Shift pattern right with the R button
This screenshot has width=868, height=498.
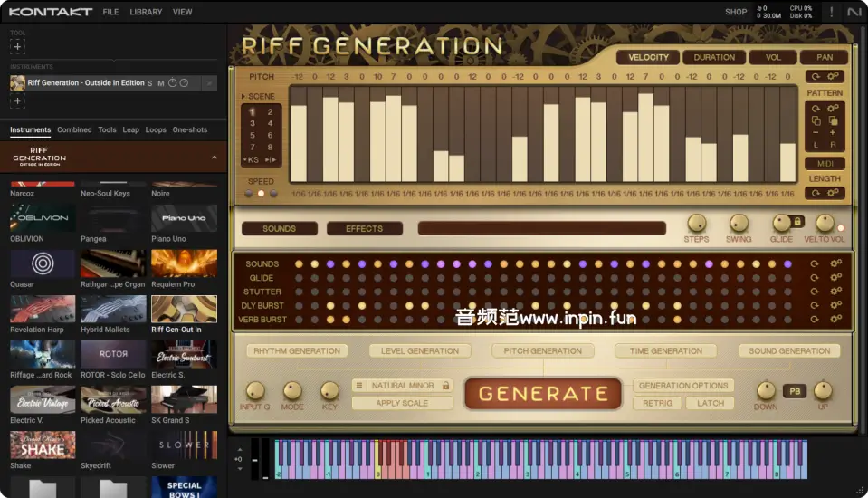(x=833, y=145)
